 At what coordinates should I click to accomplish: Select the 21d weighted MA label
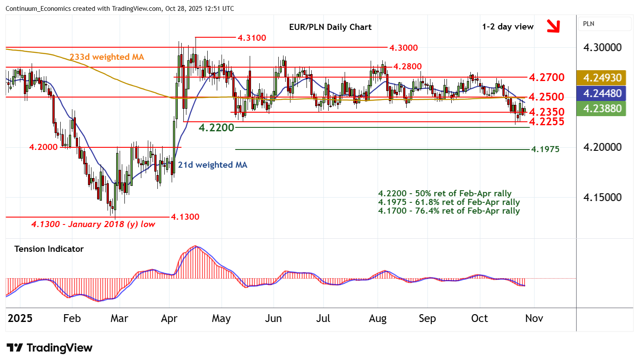212,165
